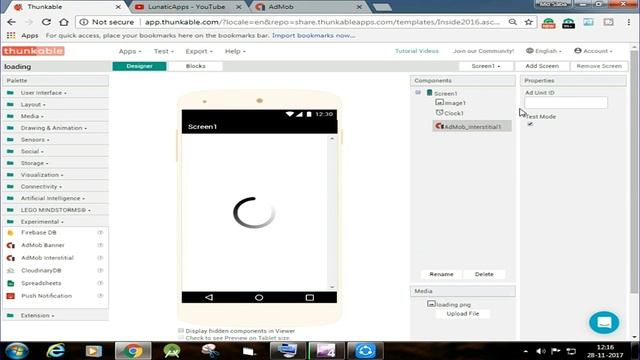Open the Export menu
This screenshot has width=640, height=360.
[199, 51]
